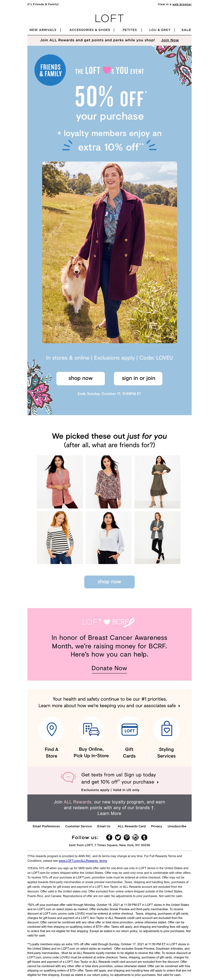Click the Find A Store pin icon
219x980 pixels.
tap(51, 729)
